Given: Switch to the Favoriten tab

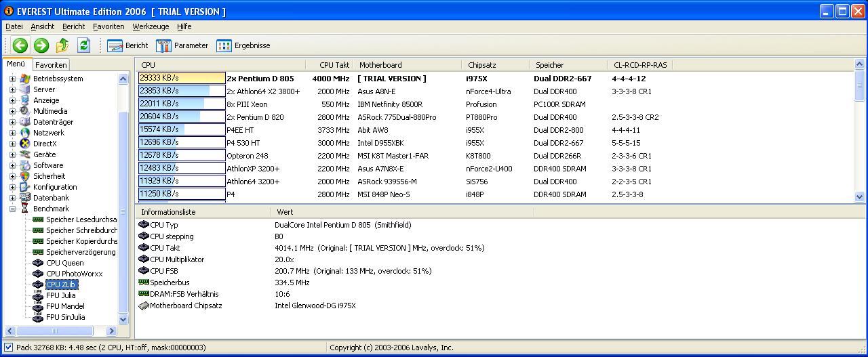Looking at the screenshot, I should coord(51,65).
